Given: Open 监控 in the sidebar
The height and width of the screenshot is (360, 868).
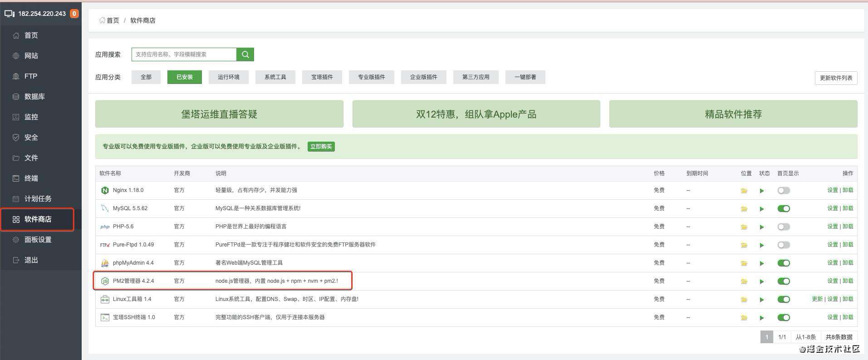Looking at the screenshot, I should 41,117.
